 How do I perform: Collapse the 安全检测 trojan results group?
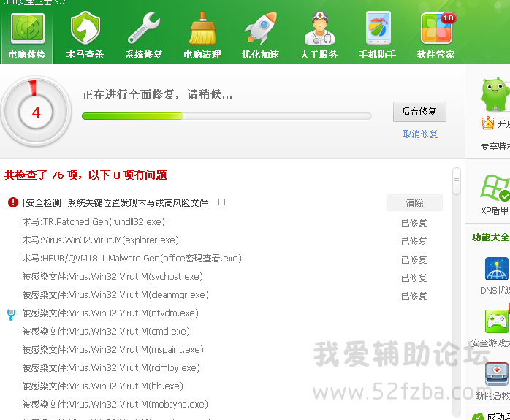point(221,202)
